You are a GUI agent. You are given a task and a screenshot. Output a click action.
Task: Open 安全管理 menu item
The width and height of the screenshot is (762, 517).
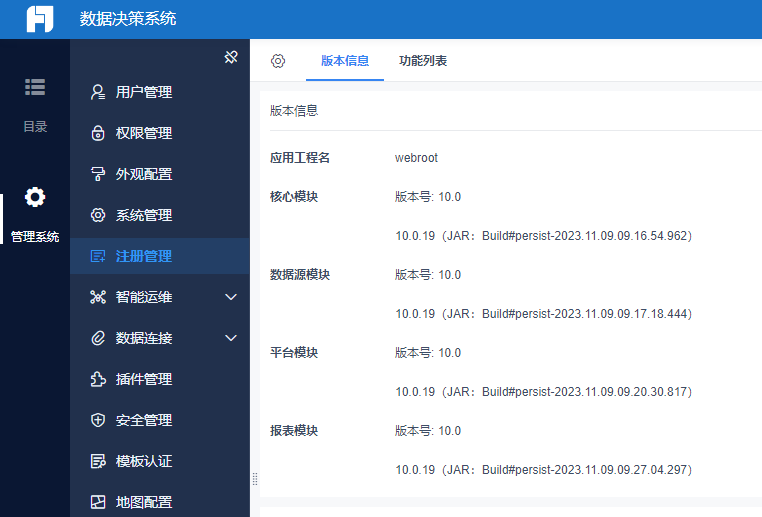pos(160,420)
